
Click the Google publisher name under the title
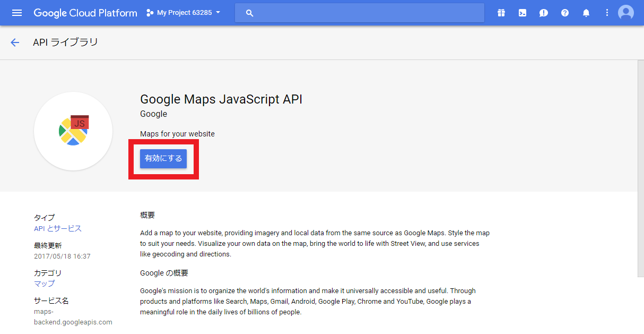(153, 114)
